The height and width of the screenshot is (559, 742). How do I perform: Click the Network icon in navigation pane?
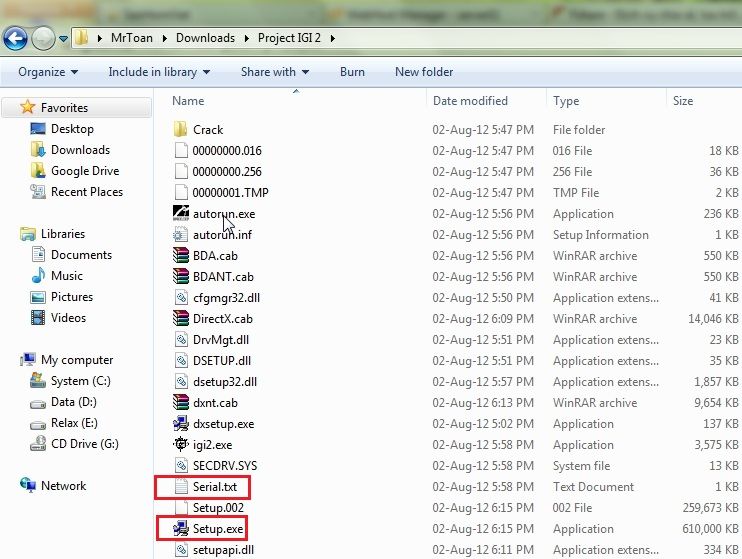(28, 485)
